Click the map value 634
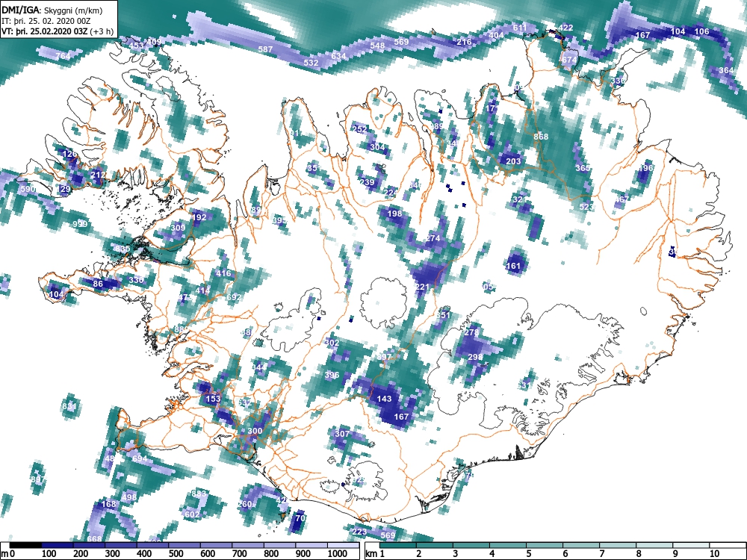Screen dimensions: 747x560 coord(338,56)
